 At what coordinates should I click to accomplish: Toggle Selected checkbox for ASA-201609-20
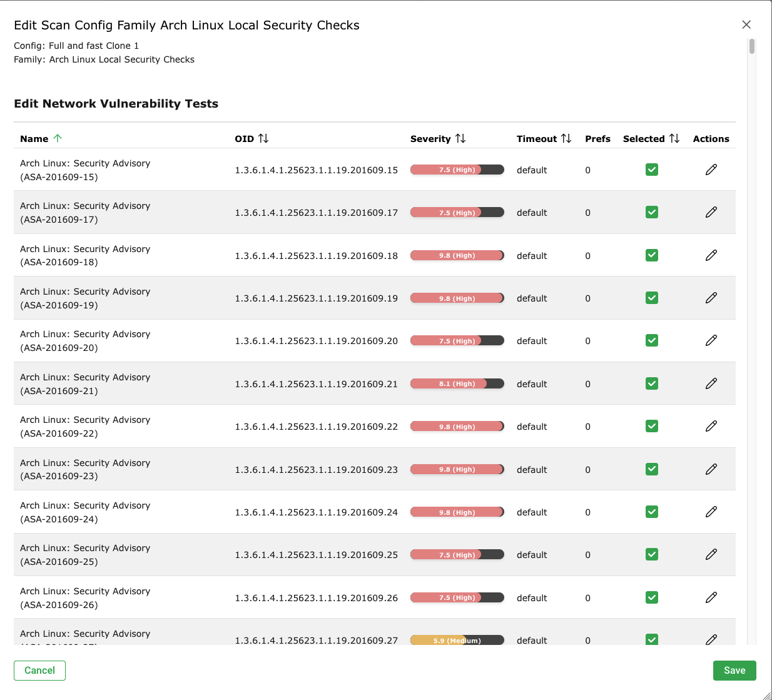[x=651, y=340]
